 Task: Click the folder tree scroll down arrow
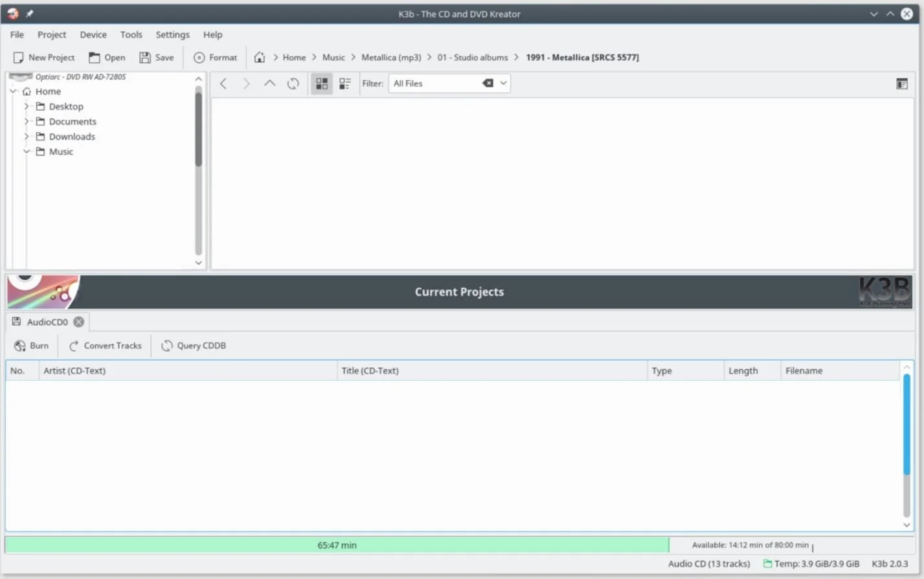point(198,263)
